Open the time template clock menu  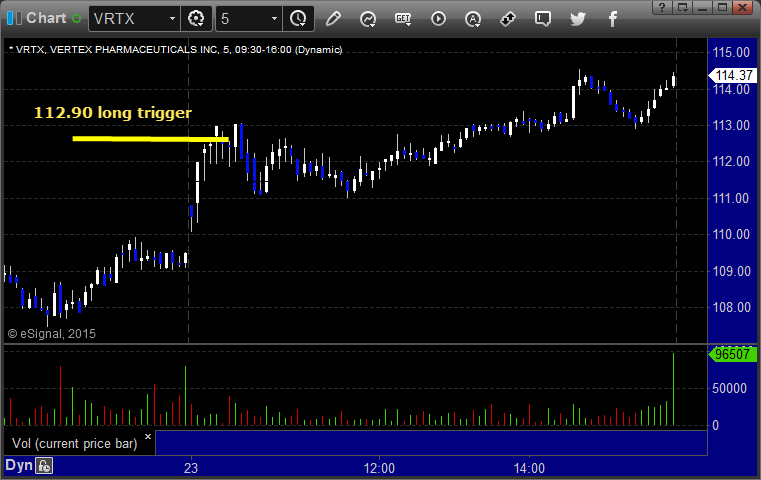click(x=298, y=19)
